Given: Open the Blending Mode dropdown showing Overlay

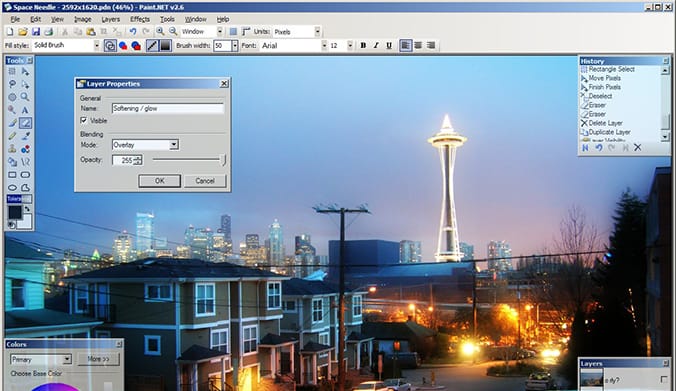Looking at the screenshot, I should coord(174,145).
